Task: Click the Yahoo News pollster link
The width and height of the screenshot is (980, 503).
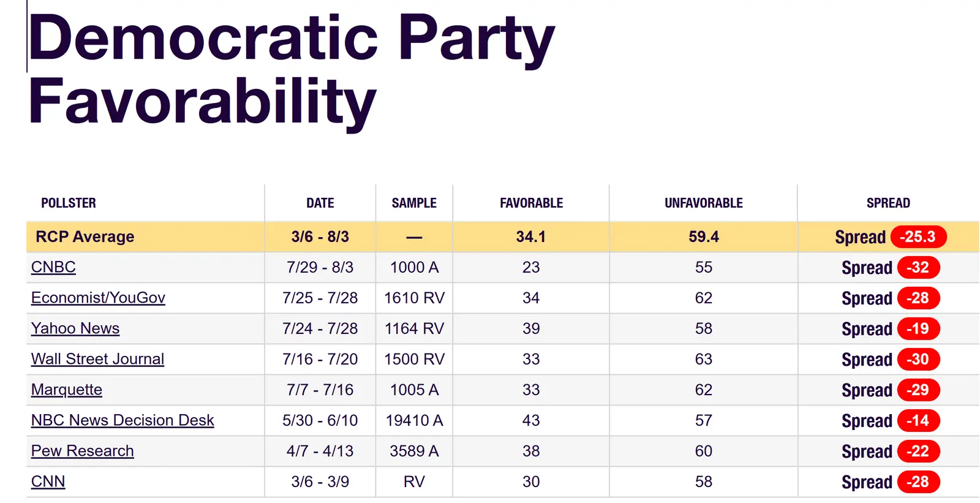Action: coord(75,328)
